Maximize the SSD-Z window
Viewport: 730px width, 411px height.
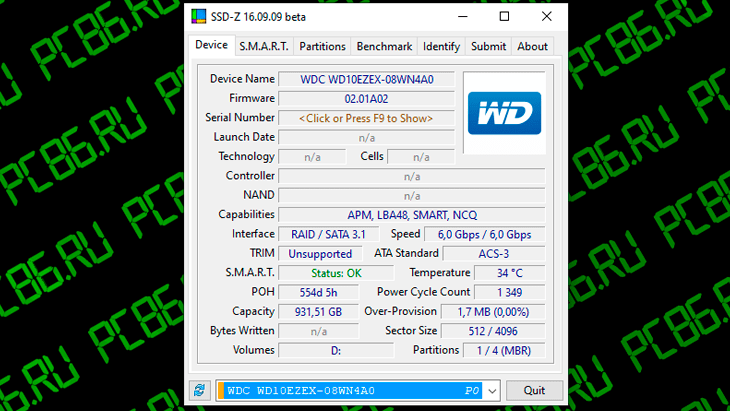[504, 17]
